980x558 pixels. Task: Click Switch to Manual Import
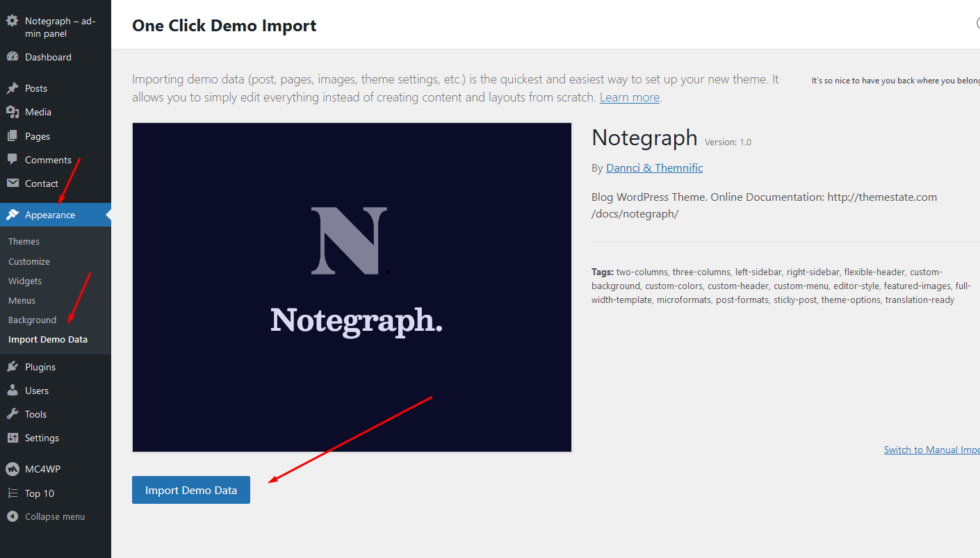coord(931,449)
